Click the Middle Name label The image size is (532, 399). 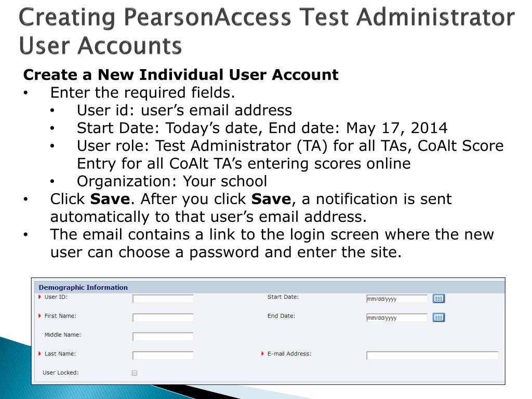pos(63,335)
